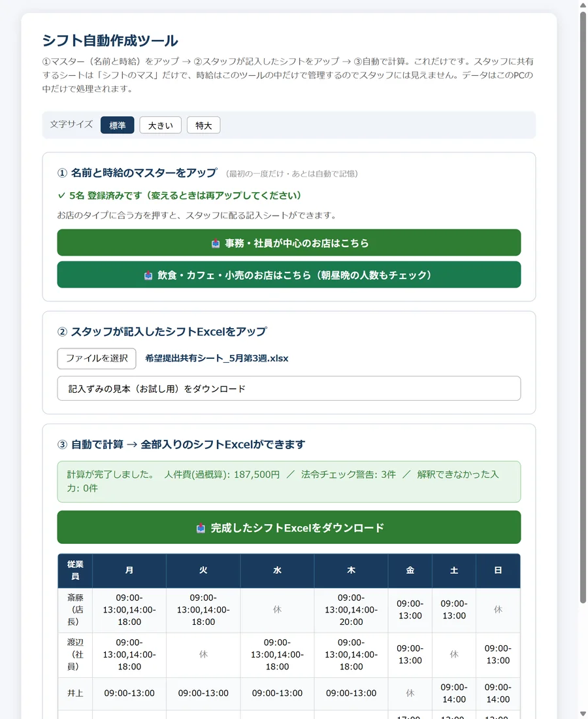This screenshot has width=588, height=719.
Task: Click 斎藤's Thursday shift ending 20:00
Action: [351, 610]
